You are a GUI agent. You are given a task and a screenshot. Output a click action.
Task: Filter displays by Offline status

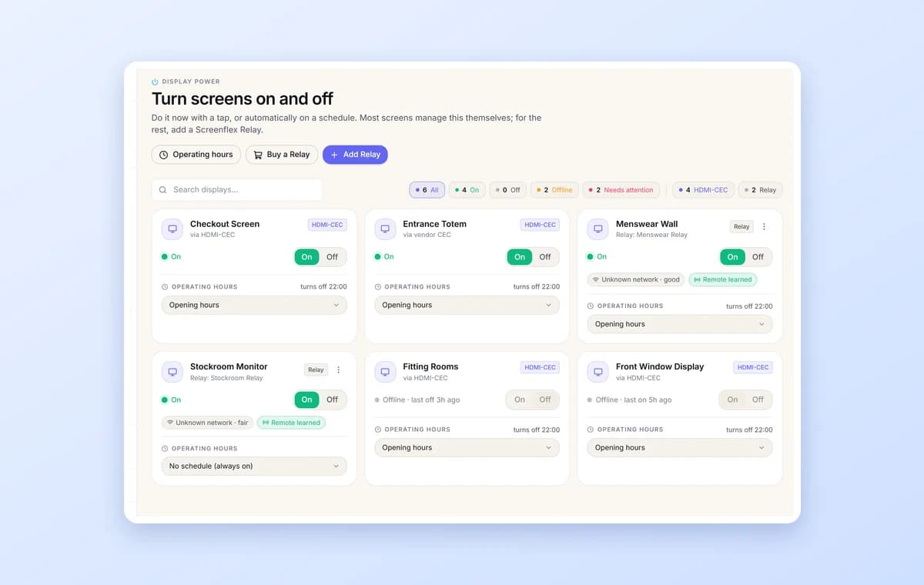(554, 190)
